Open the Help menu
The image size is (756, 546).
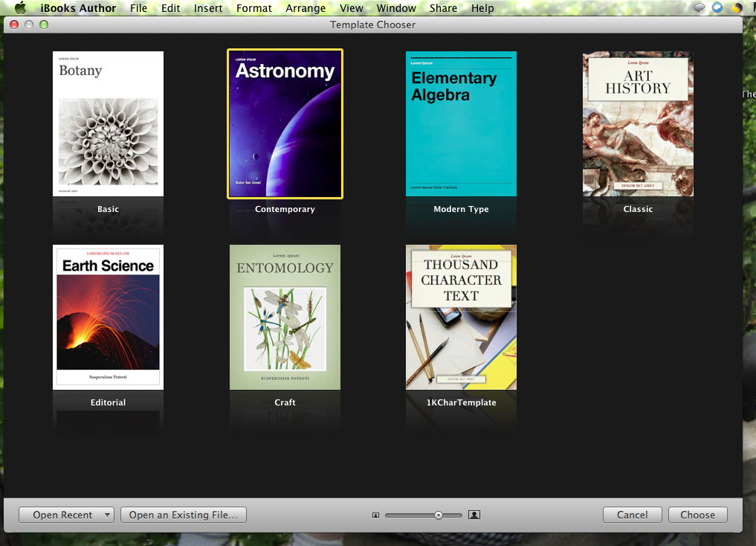(x=482, y=8)
